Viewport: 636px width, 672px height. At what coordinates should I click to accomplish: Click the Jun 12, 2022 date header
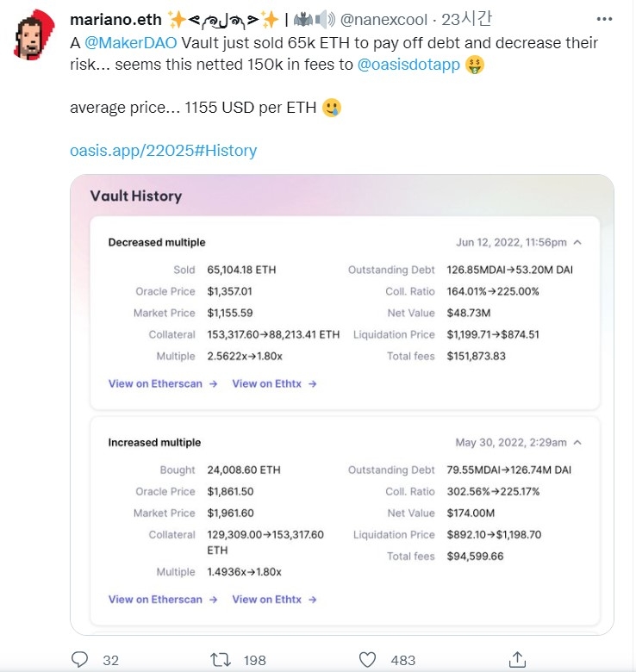pyautogui.click(x=511, y=242)
